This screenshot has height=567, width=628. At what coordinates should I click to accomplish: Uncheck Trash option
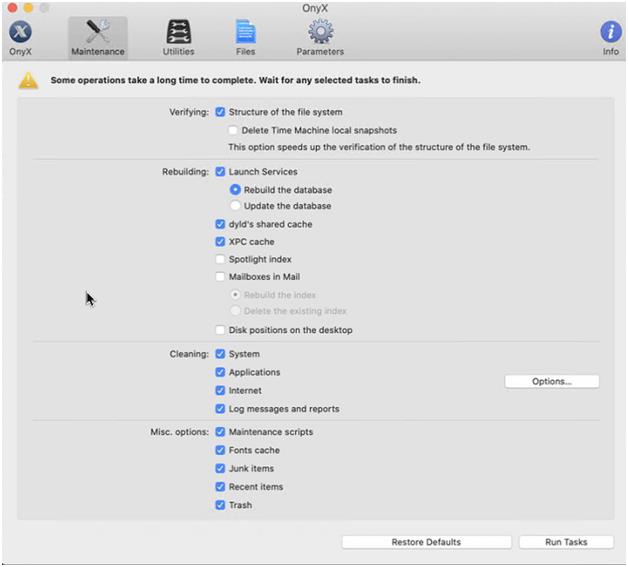[x=220, y=505]
